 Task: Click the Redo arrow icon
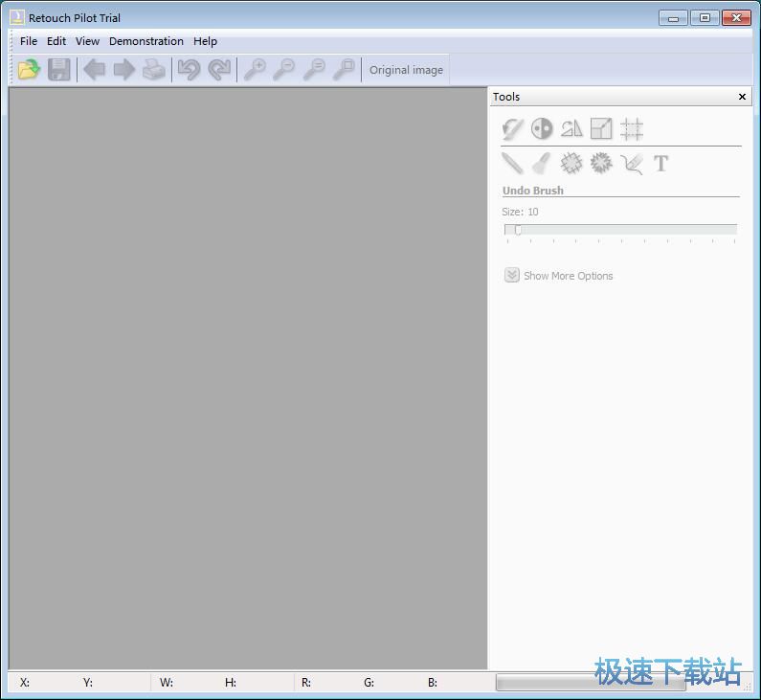click(219, 69)
